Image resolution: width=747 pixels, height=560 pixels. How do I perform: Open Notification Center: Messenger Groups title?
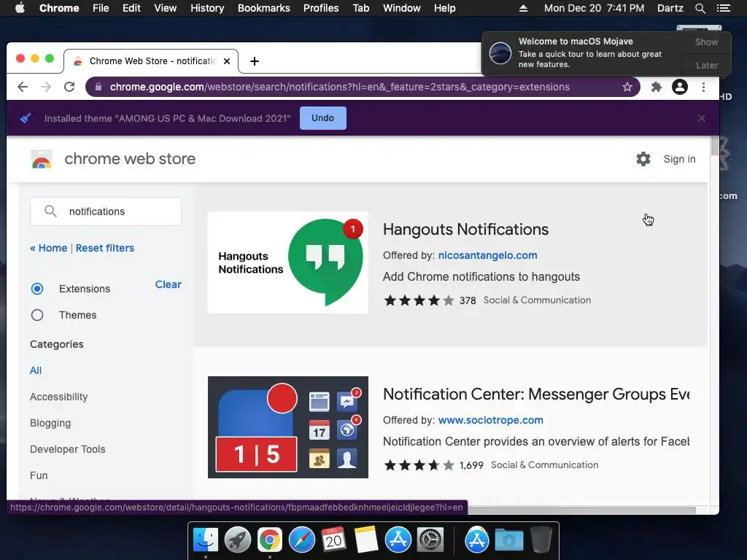536,394
